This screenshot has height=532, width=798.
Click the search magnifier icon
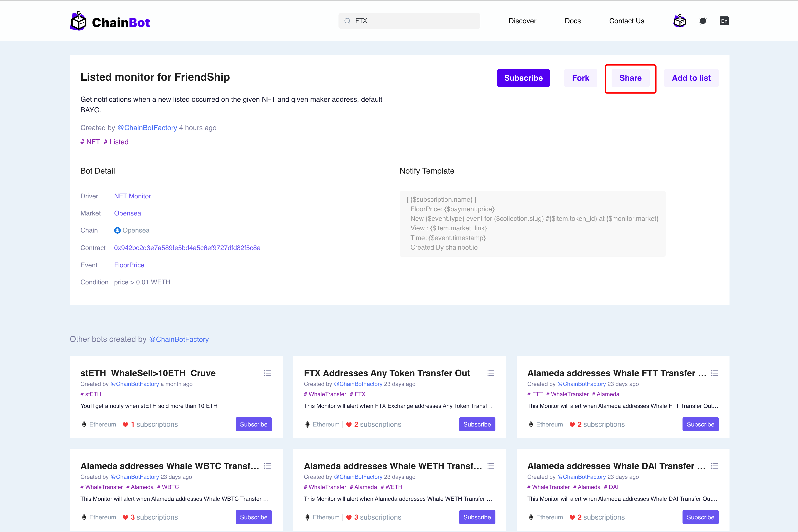pos(347,21)
